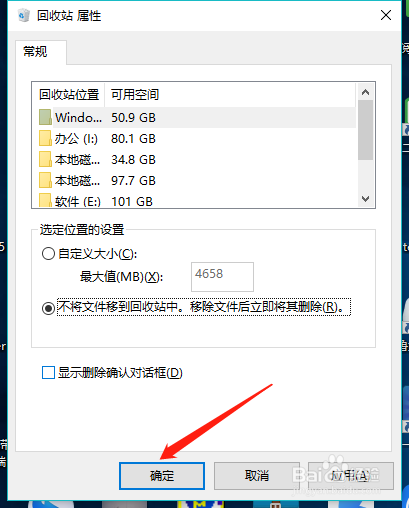Click the scroll down arrow of the drive list
Viewport: 409px width, 508px height.
coord(365,199)
